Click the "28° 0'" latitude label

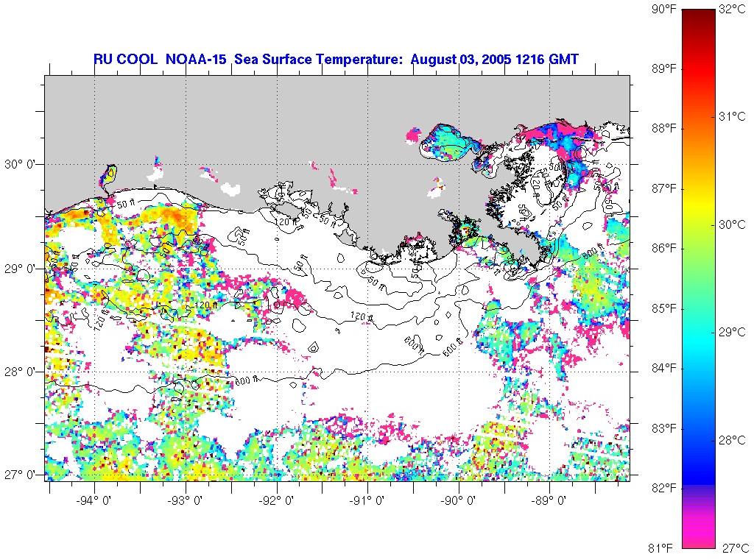[x=20, y=372]
